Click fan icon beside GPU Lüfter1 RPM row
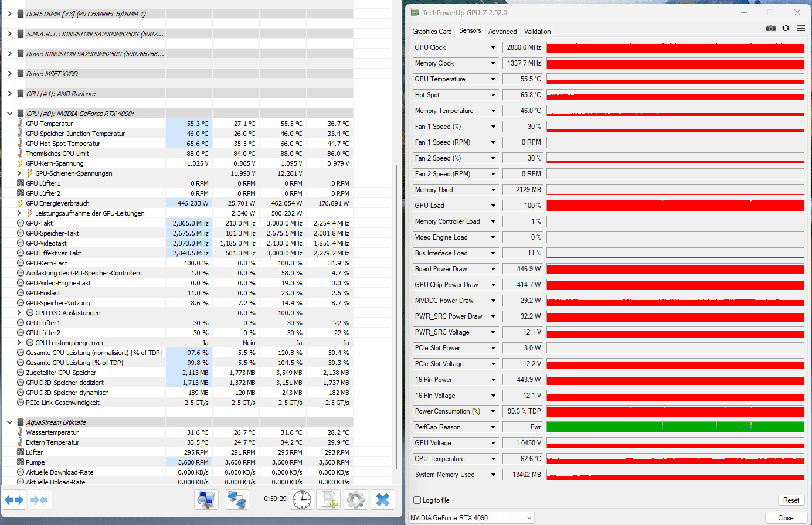Image resolution: width=812 pixels, height=525 pixels. tap(20, 183)
